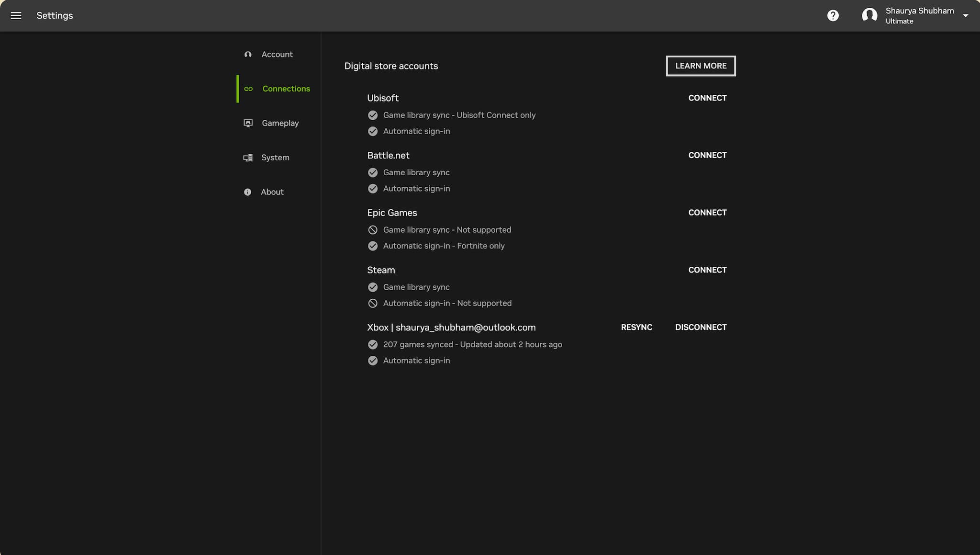Open the System settings section
Viewport: 980px width, 555px height.
point(275,158)
